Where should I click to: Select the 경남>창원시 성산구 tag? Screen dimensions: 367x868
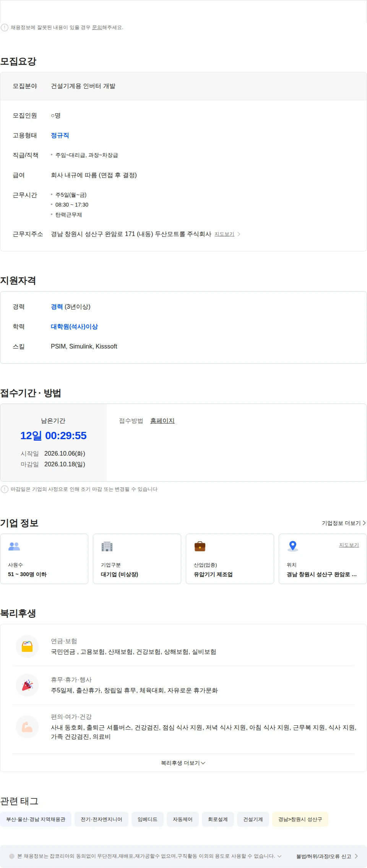300,819
